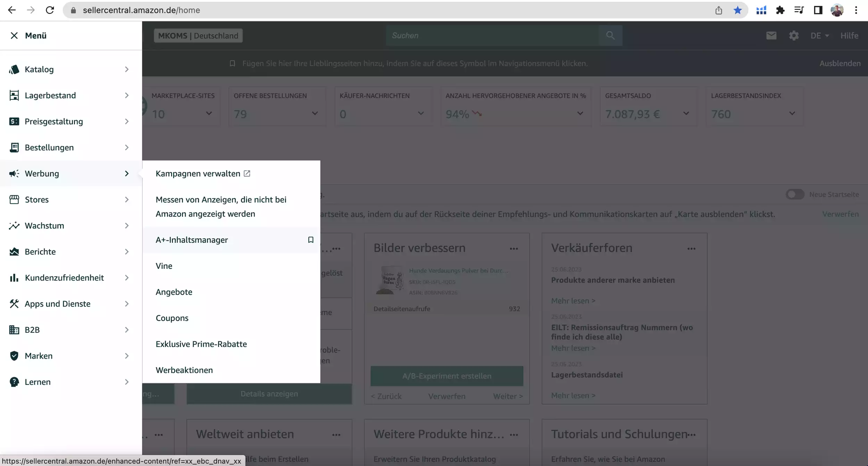868x466 pixels.
Task: Expand the Bestellungen submenu chevron
Action: pos(127,148)
